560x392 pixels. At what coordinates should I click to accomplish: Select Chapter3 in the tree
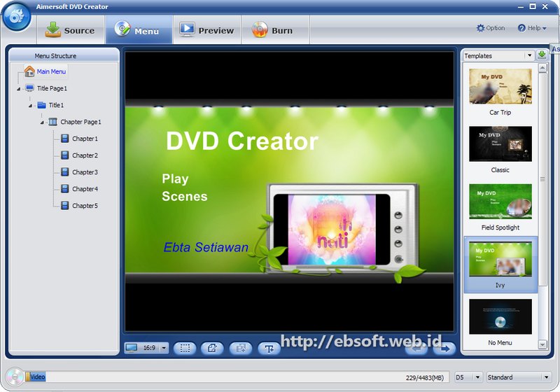[x=85, y=172]
